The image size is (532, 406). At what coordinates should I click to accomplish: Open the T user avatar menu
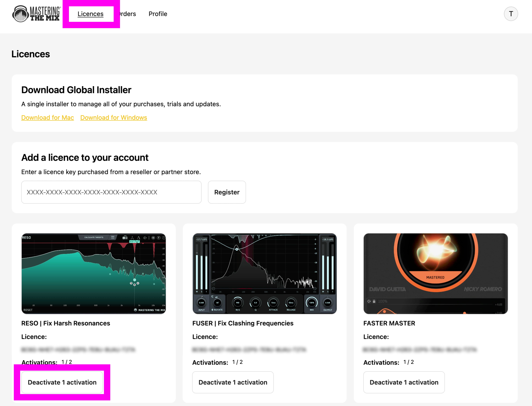click(x=511, y=14)
